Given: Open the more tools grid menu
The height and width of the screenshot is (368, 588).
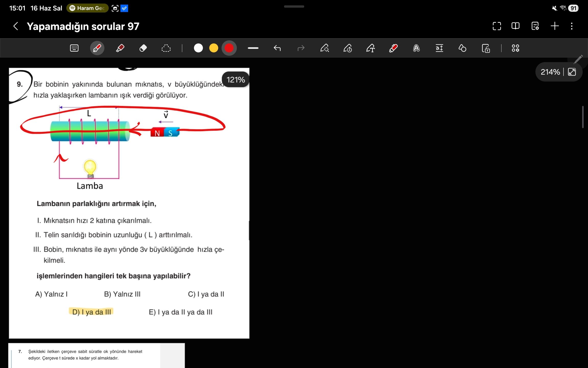Looking at the screenshot, I should [516, 48].
